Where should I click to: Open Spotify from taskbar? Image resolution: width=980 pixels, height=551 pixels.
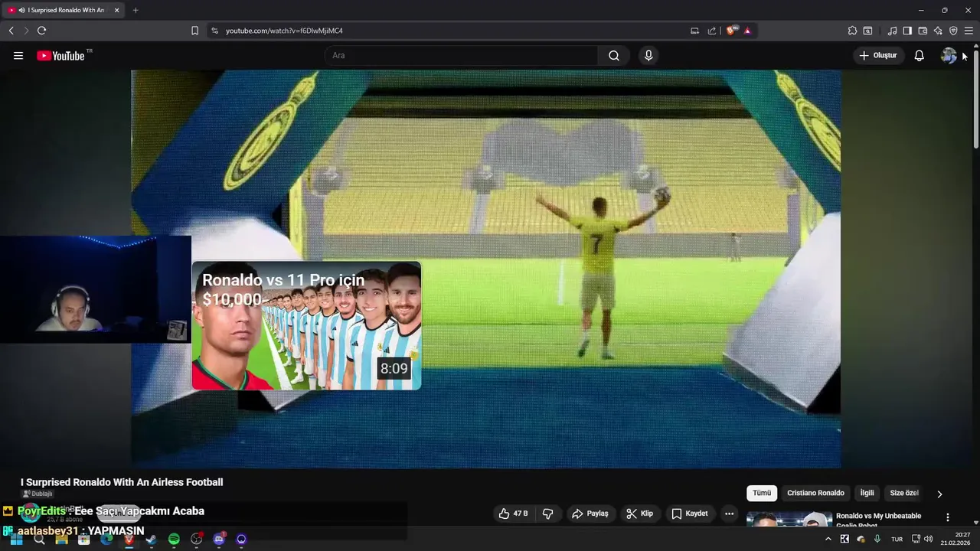(x=174, y=539)
